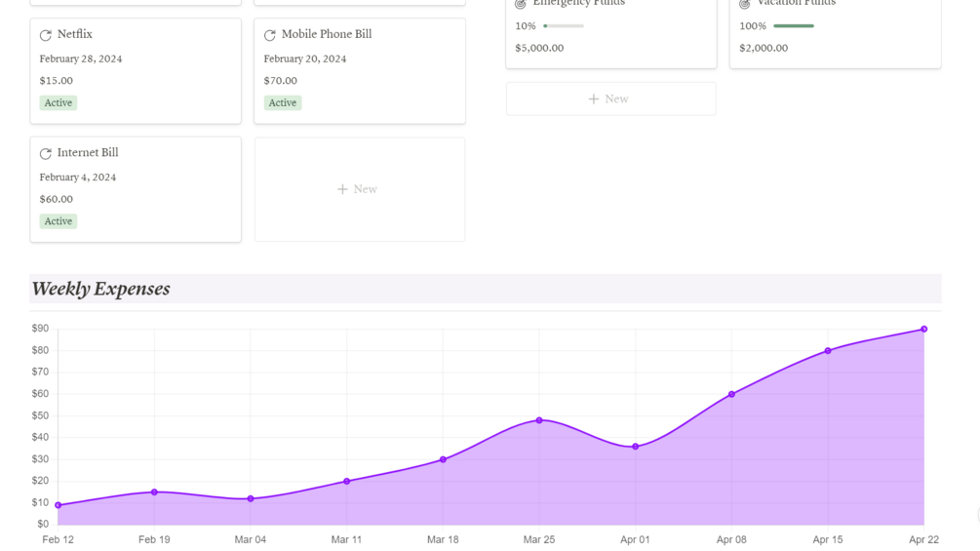Select the Mar 04 data point on chart

pos(251,498)
